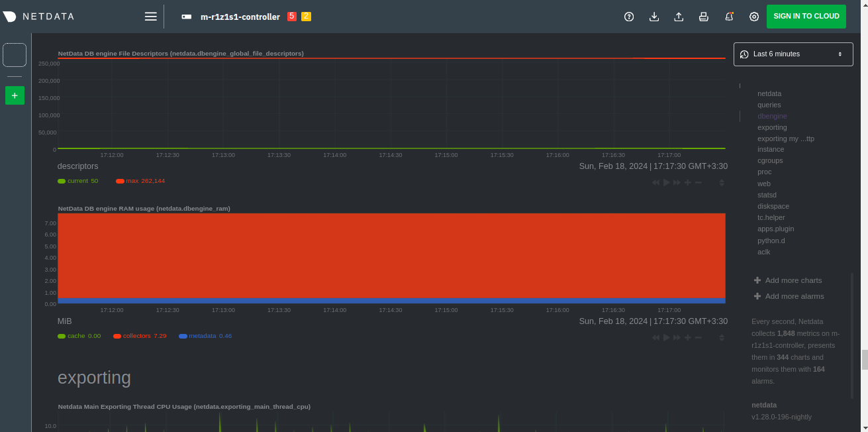Click the SIGN IN TO CLOUD button
Image resolution: width=868 pixels, height=432 pixels.
[x=806, y=17]
